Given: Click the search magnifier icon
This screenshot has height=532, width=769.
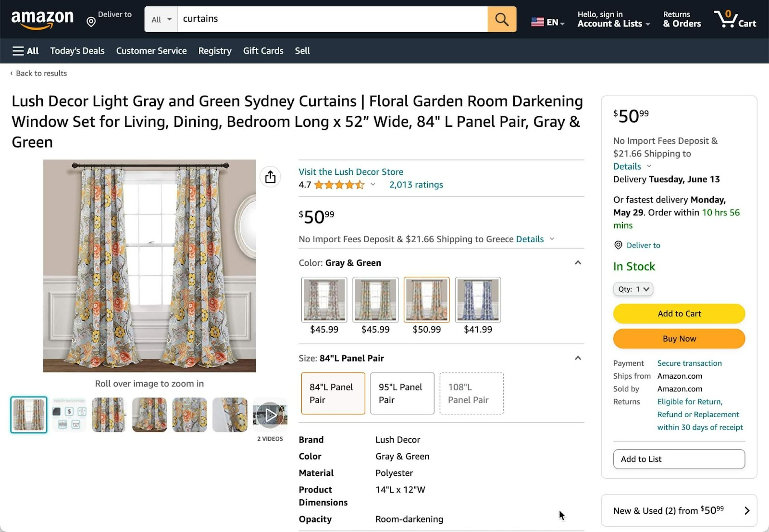Looking at the screenshot, I should point(501,19).
